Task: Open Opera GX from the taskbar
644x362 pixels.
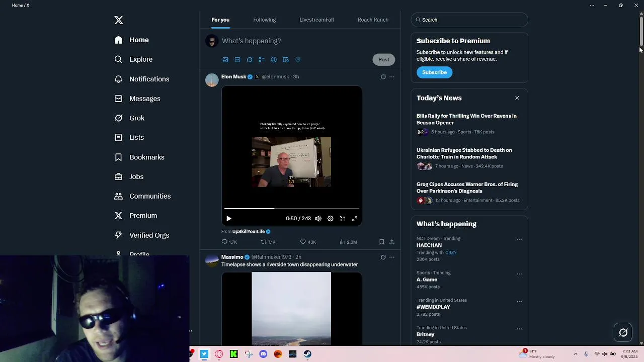Action: (x=219, y=354)
